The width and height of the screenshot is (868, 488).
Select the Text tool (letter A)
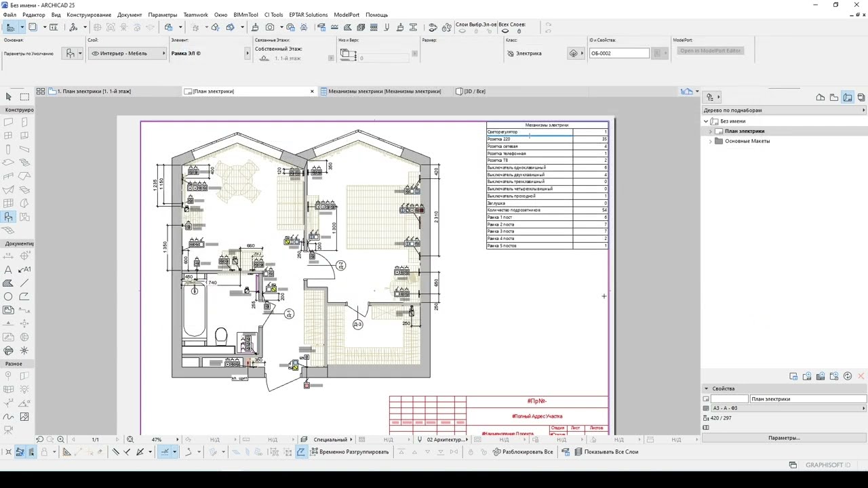[8, 270]
